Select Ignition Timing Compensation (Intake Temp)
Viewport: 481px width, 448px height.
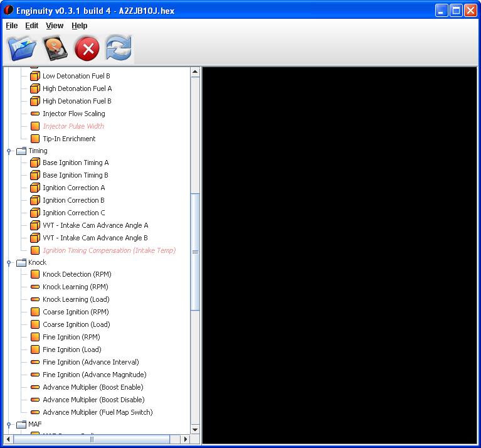click(x=109, y=250)
